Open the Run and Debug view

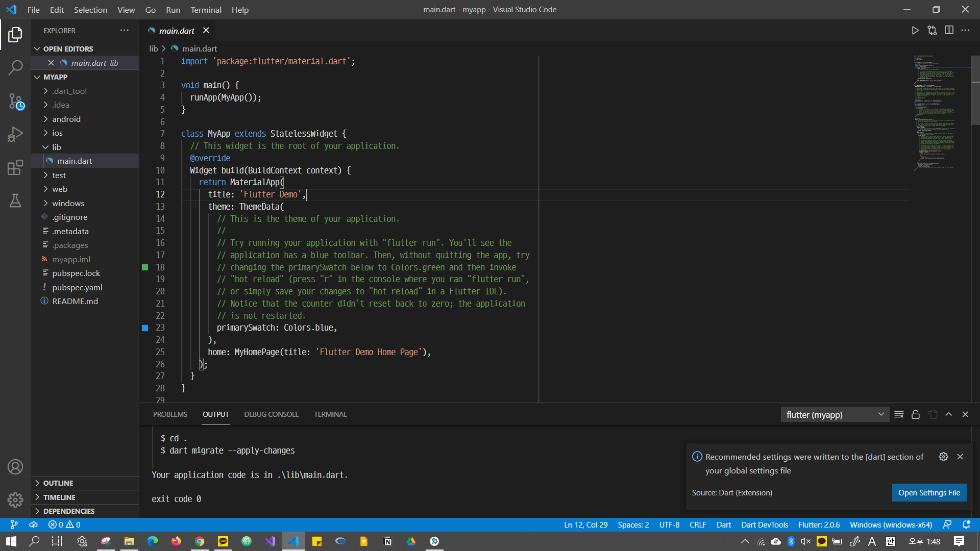[15, 134]
